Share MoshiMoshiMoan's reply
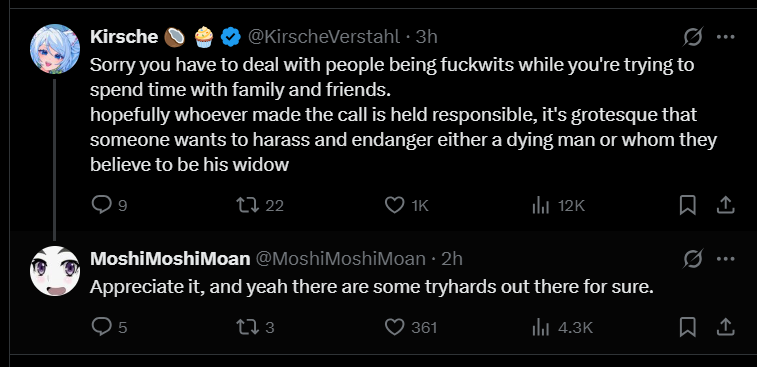Image resolution: width=757 pixels, height=367 pixels. [725, 327]
